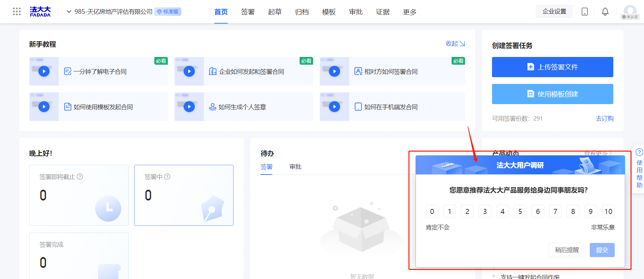The image size is (644, 279).
Task: Play the 如何使用模板发起合同 video
Action: click(x=44, y=106)
